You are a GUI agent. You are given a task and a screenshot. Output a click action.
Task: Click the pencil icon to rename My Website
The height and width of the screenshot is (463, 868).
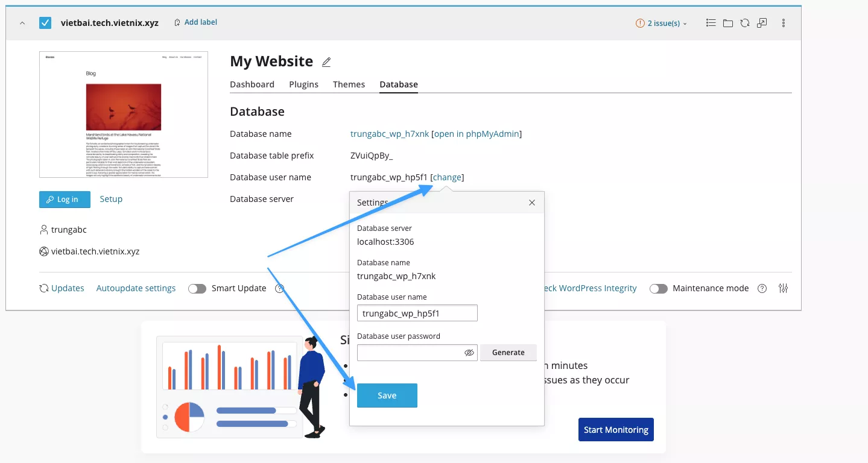326,61
